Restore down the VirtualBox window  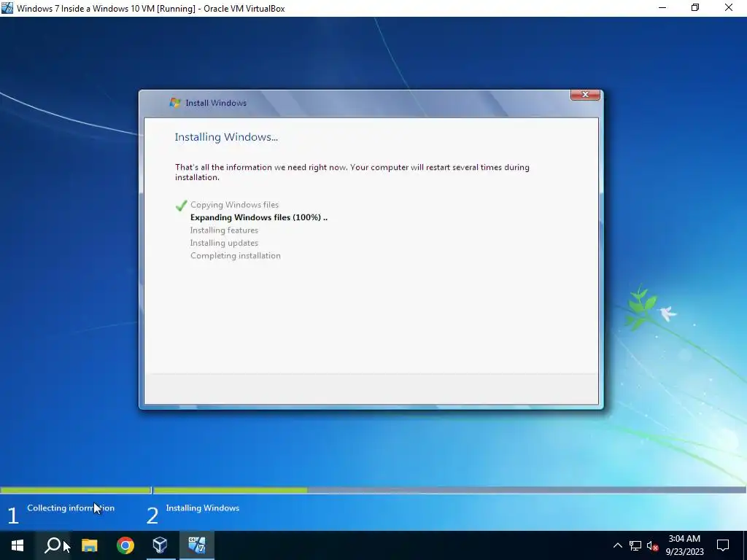pyautogui.click(x=695, y=8)
